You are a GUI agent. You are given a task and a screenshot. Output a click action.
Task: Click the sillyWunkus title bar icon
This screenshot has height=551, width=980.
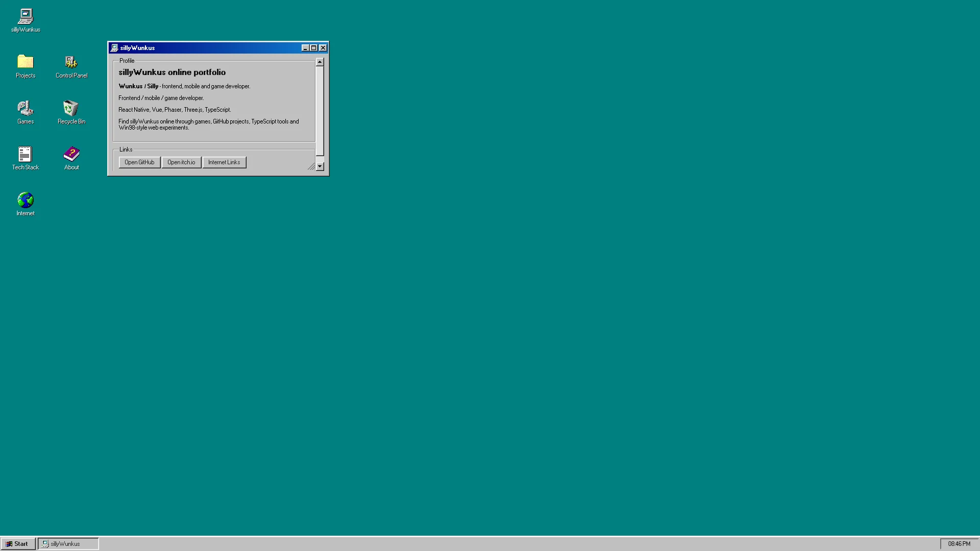[114, 48]
